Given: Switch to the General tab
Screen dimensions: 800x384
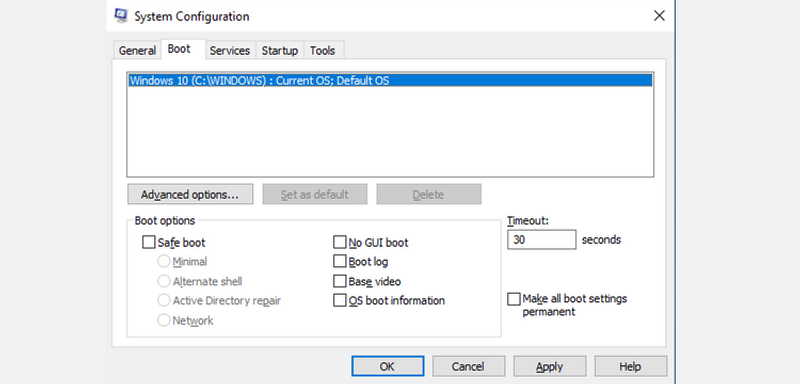Looking at the screenshot, I should point(137,50).
